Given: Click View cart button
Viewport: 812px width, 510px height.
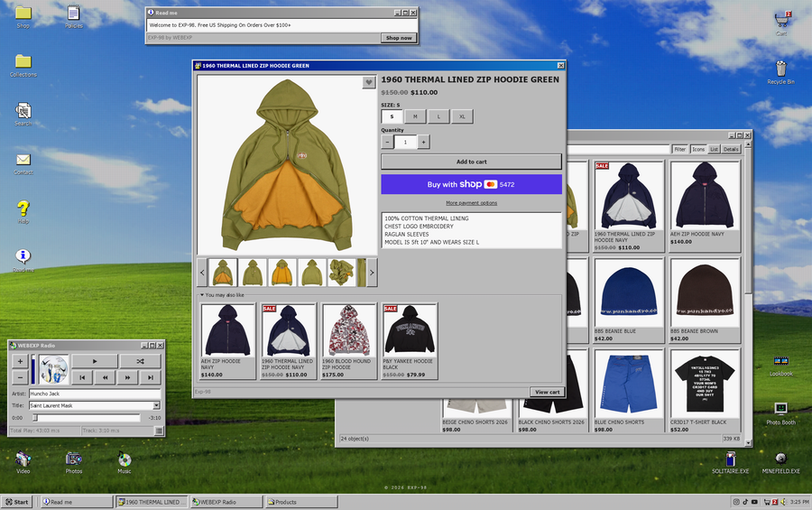Looking at the screenshot, I should (547, 392).
